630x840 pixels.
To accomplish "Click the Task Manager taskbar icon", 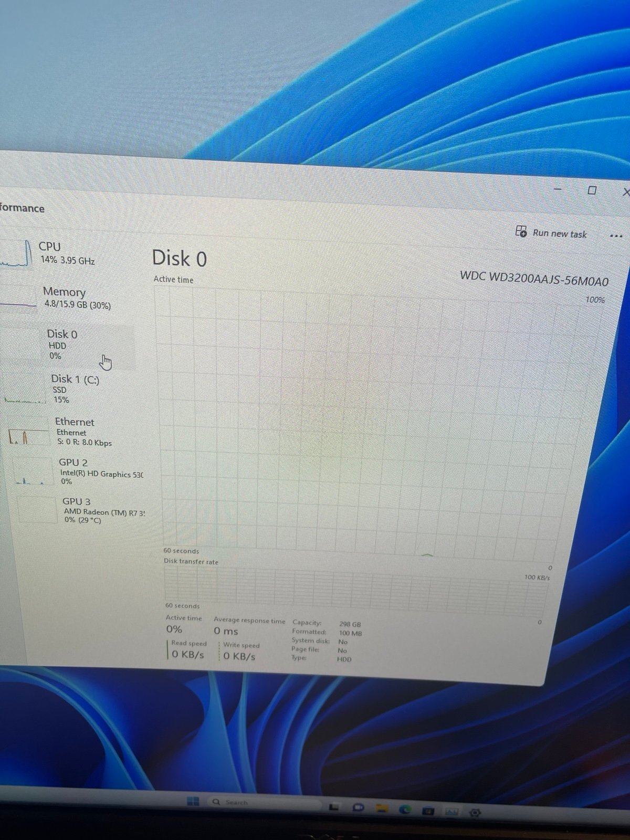I will coord(451,812).
